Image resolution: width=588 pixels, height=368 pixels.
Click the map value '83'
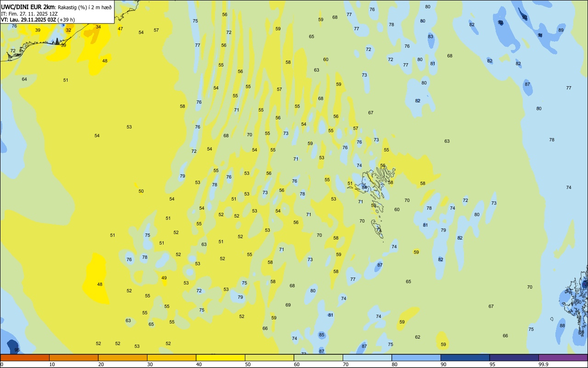pyautogui.click(x=430, y=37)
